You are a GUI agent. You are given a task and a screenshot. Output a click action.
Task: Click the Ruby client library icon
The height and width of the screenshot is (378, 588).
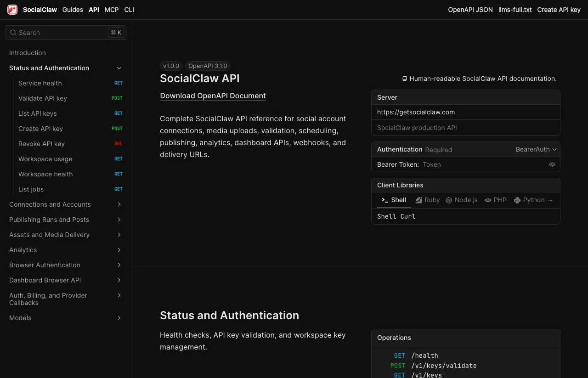pyautogui.click(x=419, y=200)
